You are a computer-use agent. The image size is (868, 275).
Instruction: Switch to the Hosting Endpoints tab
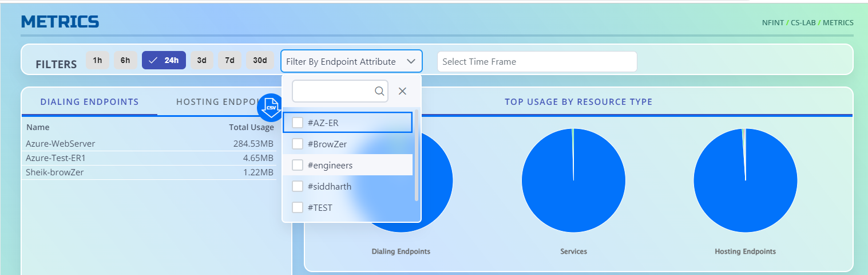(x=217, y=102)
